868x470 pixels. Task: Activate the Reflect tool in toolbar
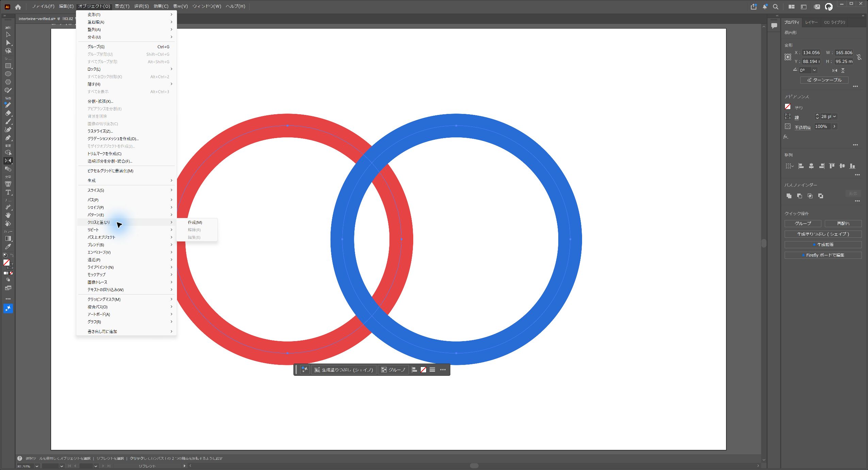8,161
